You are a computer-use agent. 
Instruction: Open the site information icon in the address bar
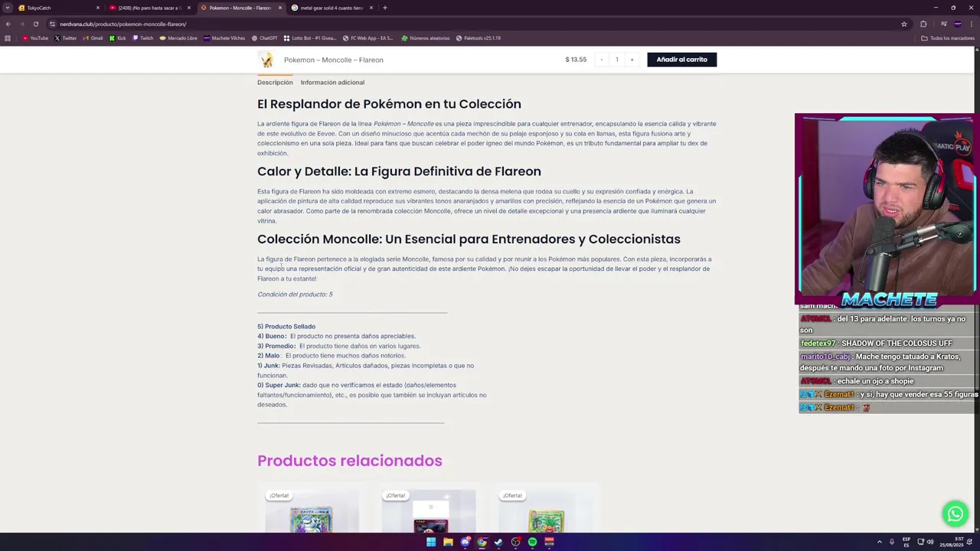pyautogui.click(x=52, y=24)
